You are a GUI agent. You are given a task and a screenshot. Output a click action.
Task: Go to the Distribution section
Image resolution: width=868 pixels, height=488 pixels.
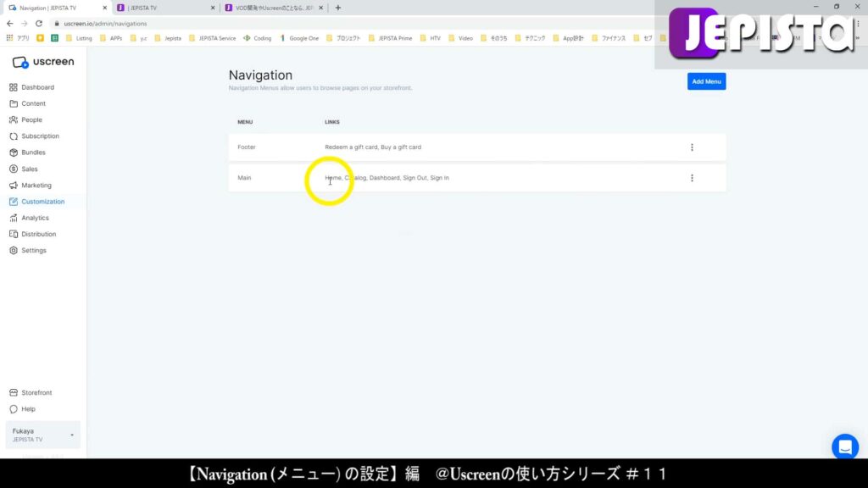pos(36,234)
